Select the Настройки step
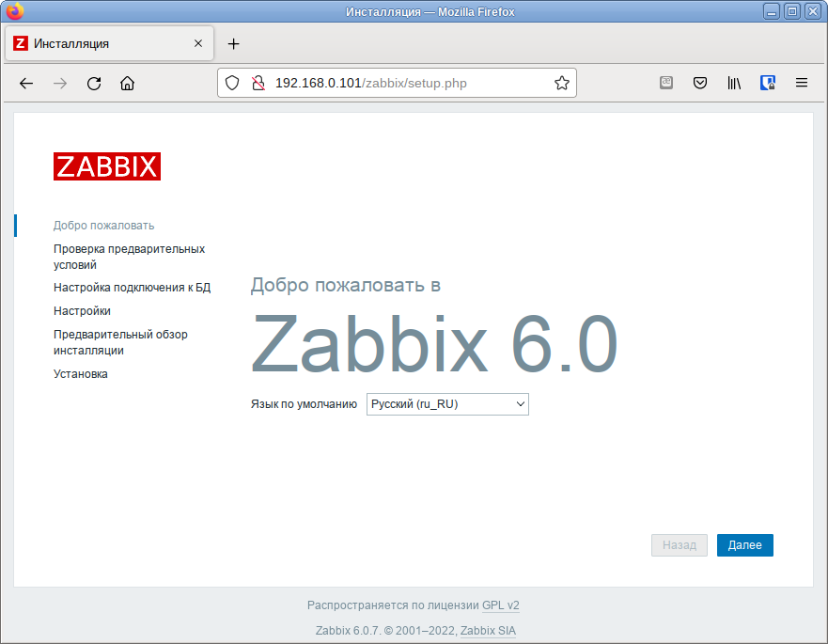828x644 pixels. click(82, 310)
